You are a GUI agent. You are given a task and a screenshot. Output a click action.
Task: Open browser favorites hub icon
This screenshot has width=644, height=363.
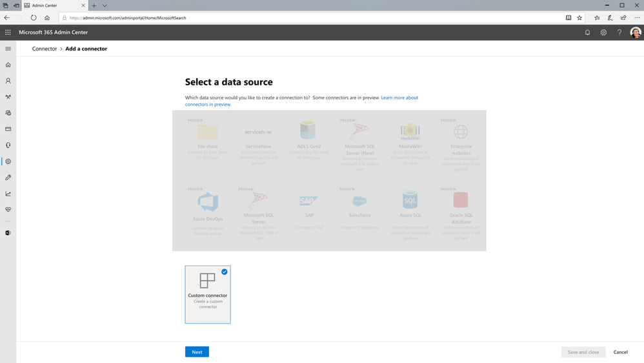click(x=597, y=17)
